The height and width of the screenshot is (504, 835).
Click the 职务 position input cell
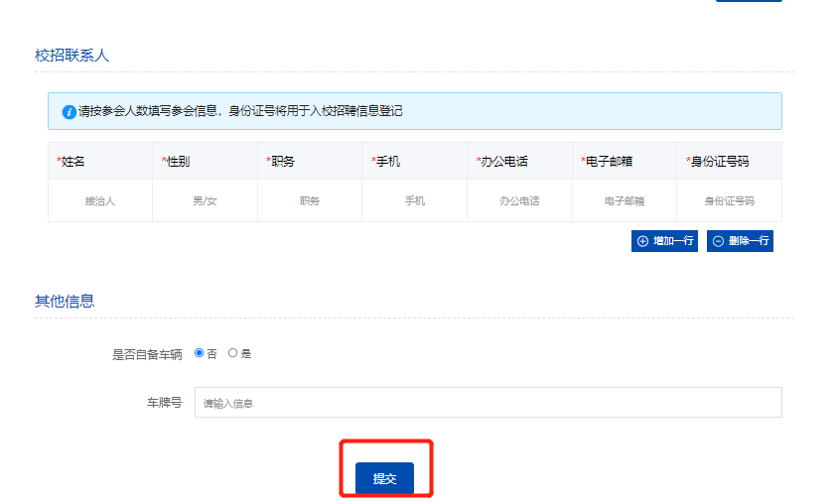pyautogui.click(x=310, y=200)
